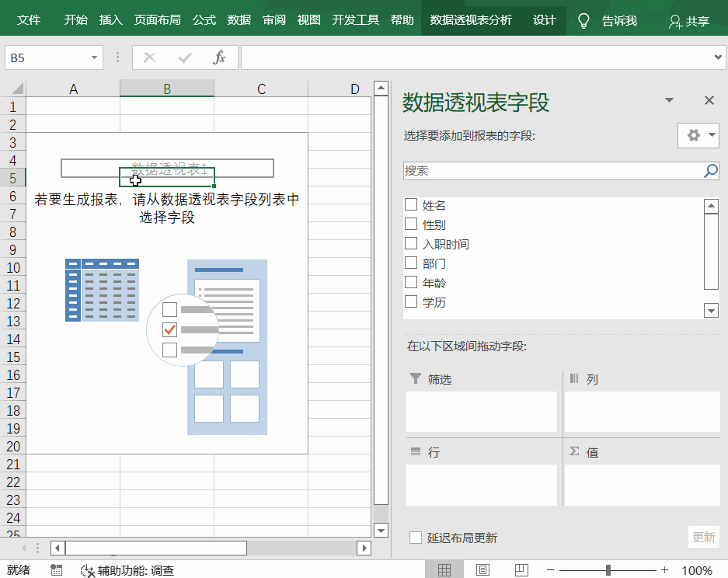Close the PivotTable Fields pane

pyautogui.click(x=709, y=100)
